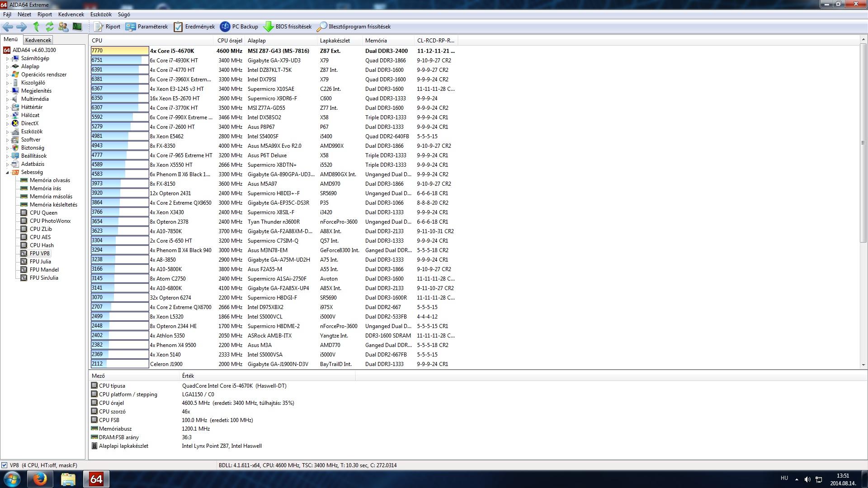Screen dimensions: 868x488
Task: Click the Refresh toolbar icon
Action: pyautogui.click(x=50, y=27)
